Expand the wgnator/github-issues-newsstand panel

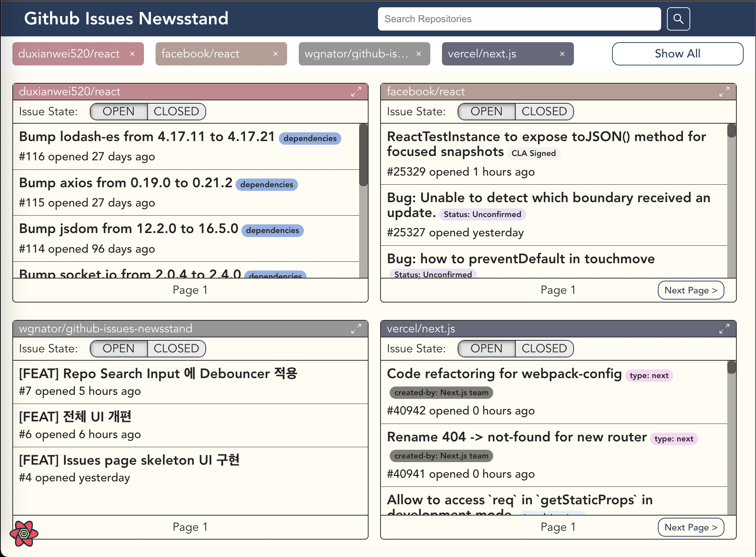(x=356, y=329)
